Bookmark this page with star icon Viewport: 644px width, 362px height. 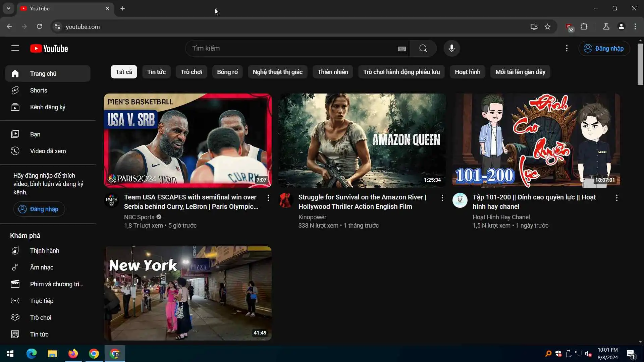[x=547, y=26]
